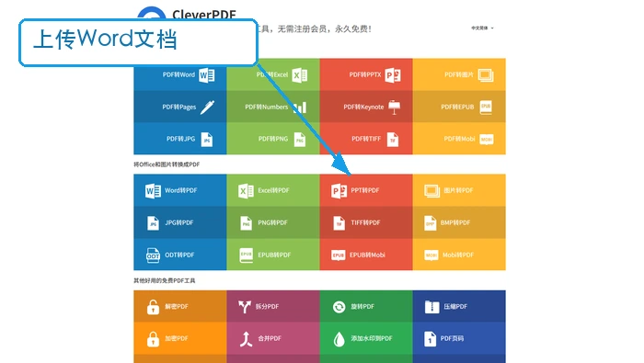Click the locked padlock icon on 加密PDF tile

(153, 339)
